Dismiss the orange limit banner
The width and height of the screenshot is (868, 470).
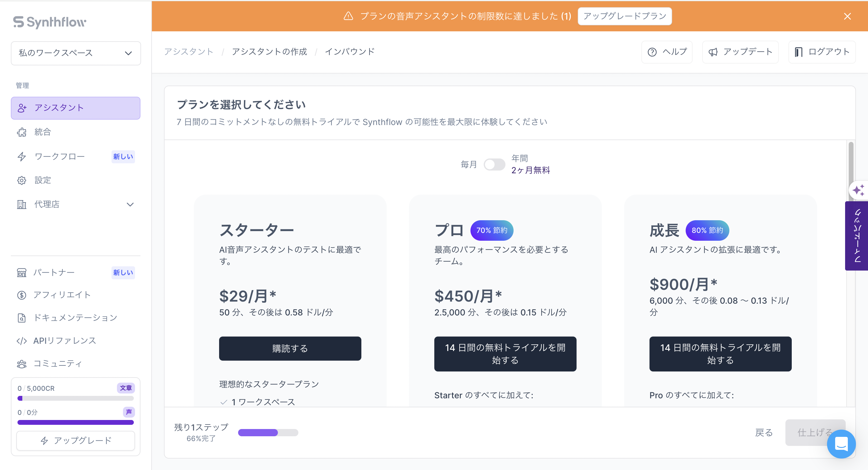point(848,16)
